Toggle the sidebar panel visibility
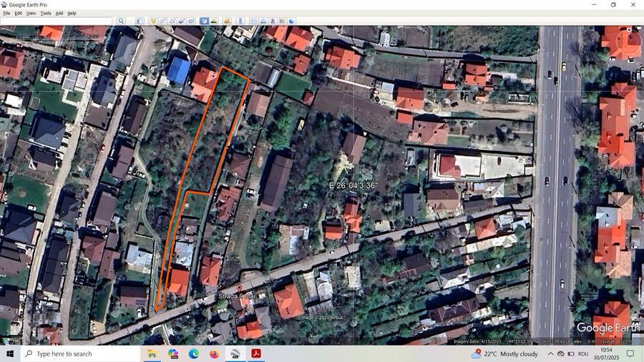 (139, 21)
